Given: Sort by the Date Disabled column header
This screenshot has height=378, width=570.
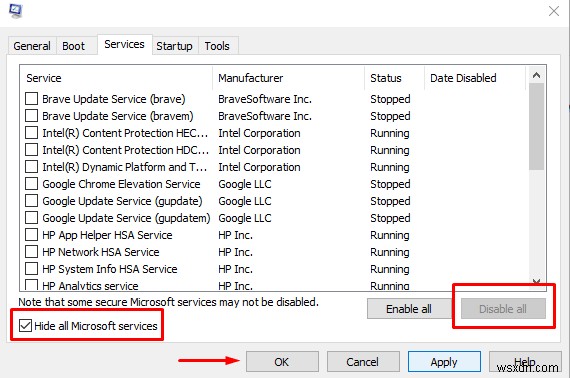Looking at the screenshot, I should click(475, 78).
